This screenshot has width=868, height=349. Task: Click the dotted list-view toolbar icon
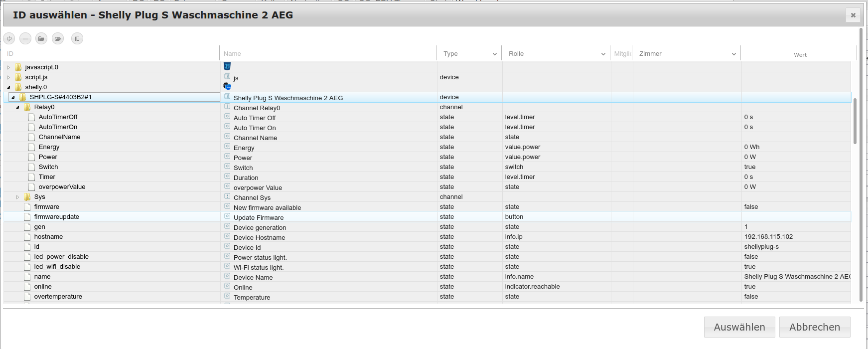[25, 38]
